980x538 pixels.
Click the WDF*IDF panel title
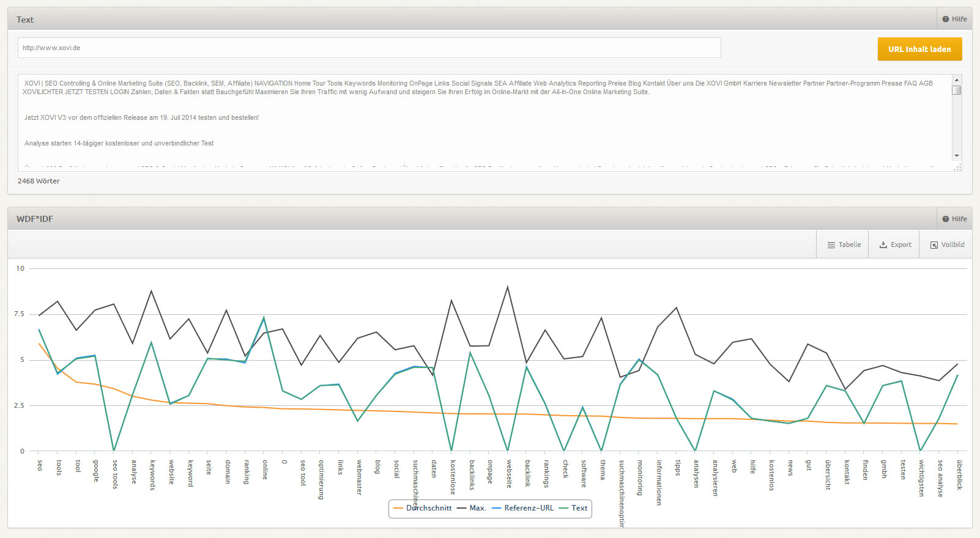pos(35,219)
